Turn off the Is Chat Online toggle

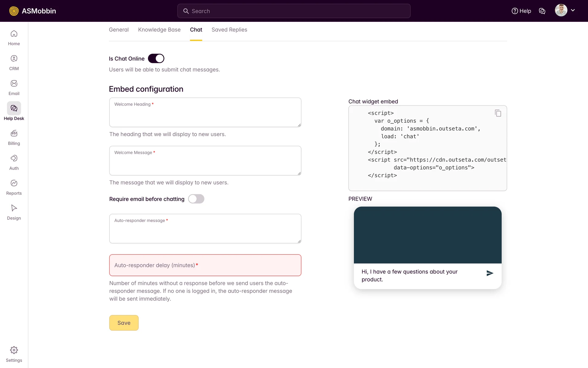[x=156, y=59]
